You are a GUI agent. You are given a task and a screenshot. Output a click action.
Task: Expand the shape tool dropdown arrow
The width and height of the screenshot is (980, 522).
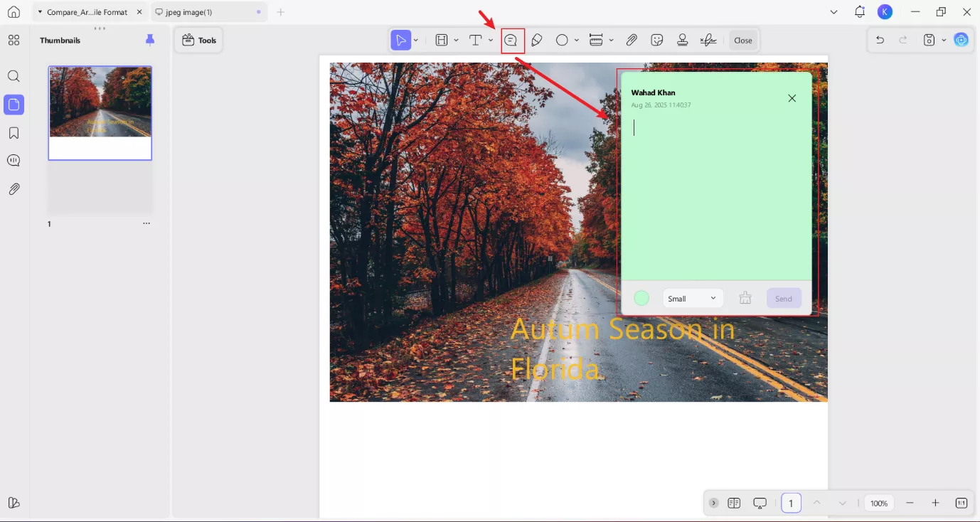click(577, 40)
